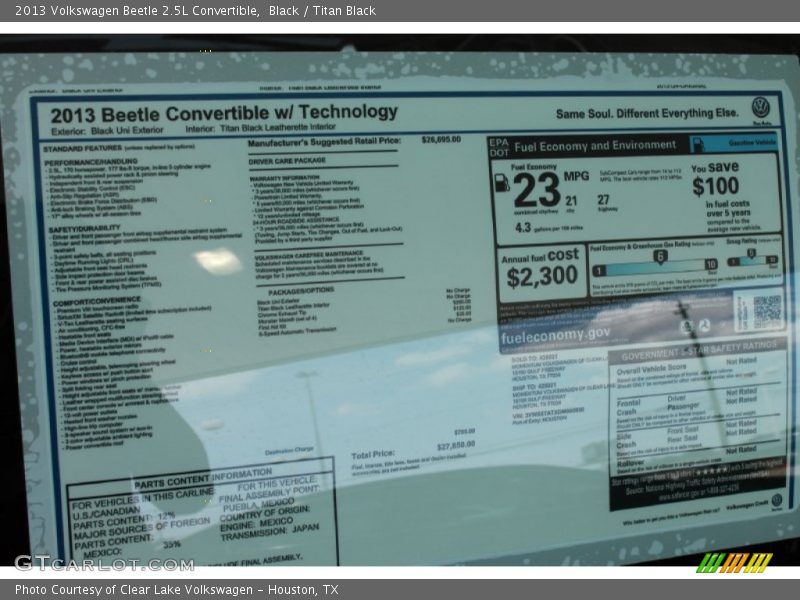Click the Volkswagen Credit logo under the safety ratings
The image size is (800, 600).
[x=777, y=500]
